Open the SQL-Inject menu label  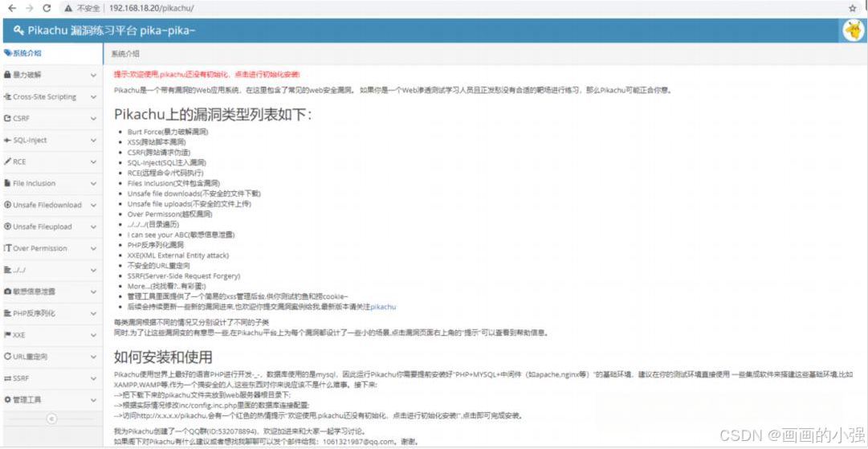point(30,140)
